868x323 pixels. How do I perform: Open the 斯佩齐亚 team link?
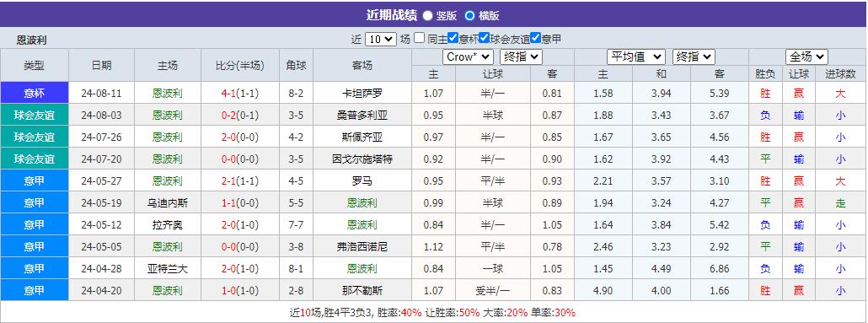point(362,137)
